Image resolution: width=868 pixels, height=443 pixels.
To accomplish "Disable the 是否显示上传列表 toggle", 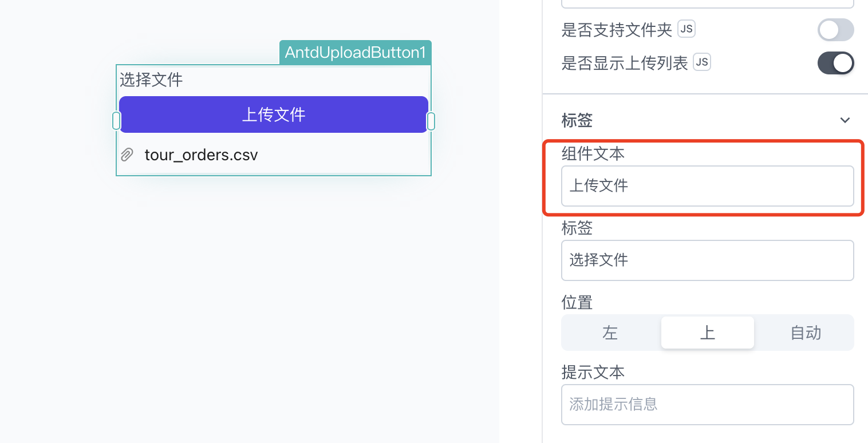I will (835, 63).
